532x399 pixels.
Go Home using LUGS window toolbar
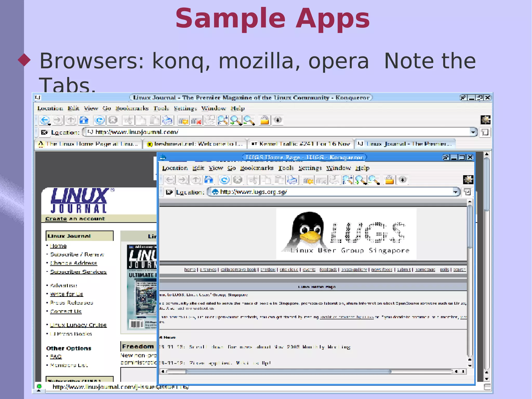(209, 180)
